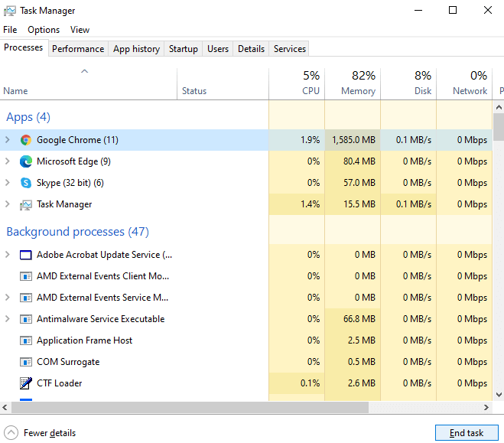Click the horizontal scrollbar left arrow
Viewport: 504px width, 443px height.
(x=5, y=407)
